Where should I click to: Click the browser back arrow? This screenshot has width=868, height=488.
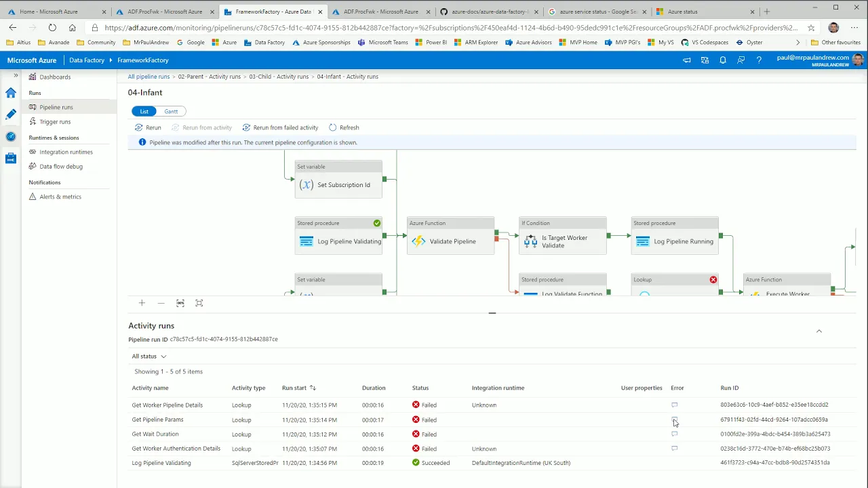[13, 28]
